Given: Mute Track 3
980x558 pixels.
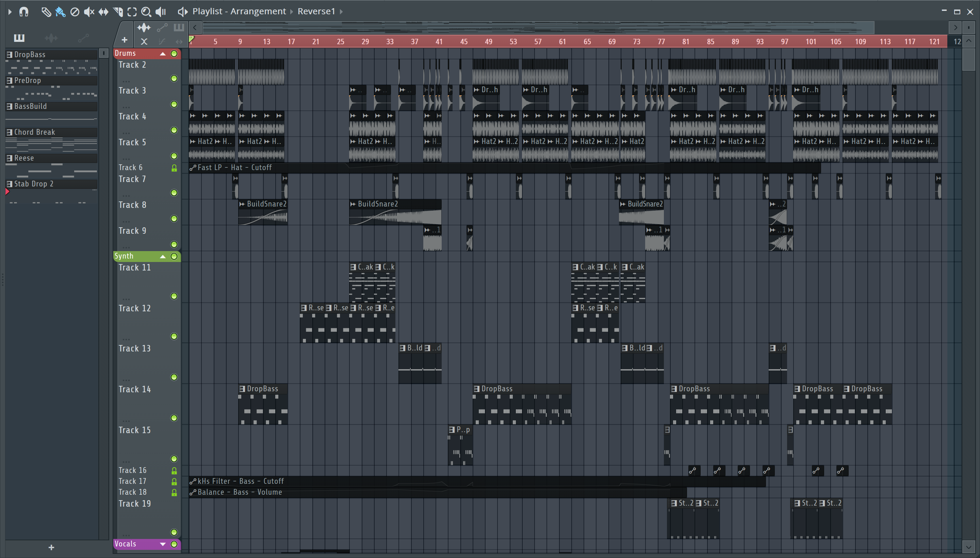Looking at the screenshot, I should (x=174, y=104).
